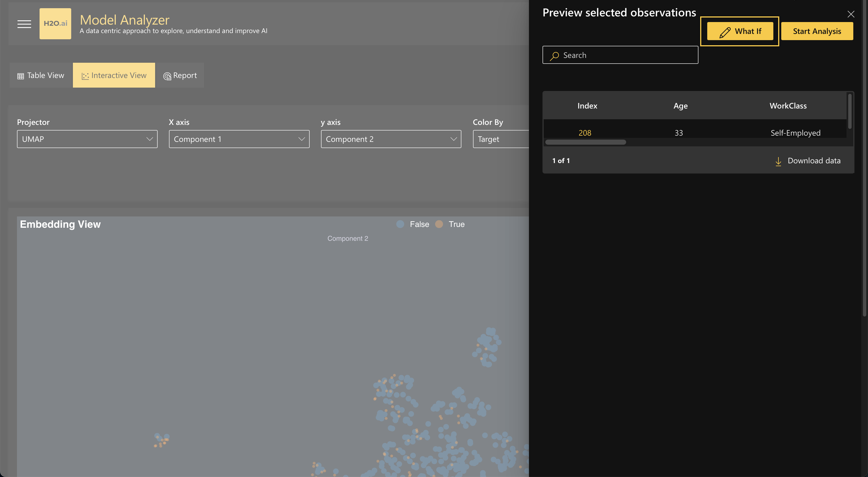
Task: Click the H2O.ai logo tile
Action: point(55,24)
